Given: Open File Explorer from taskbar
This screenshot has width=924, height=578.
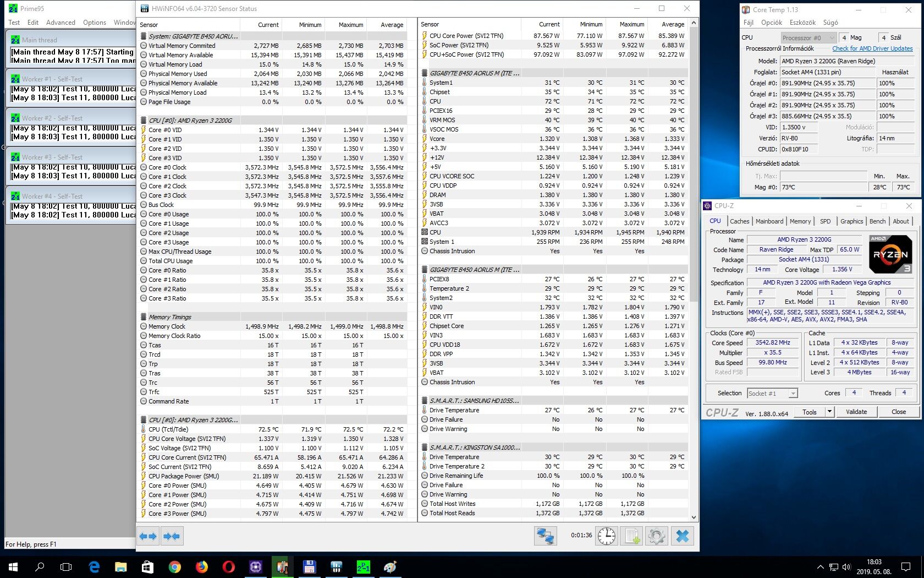Looking at the screenshot, I should tap(121, 566).
